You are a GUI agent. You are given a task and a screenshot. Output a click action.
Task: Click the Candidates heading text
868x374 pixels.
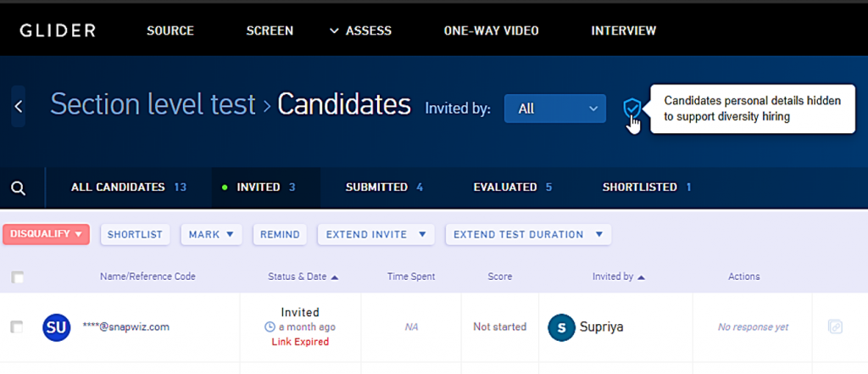(344, 104)
